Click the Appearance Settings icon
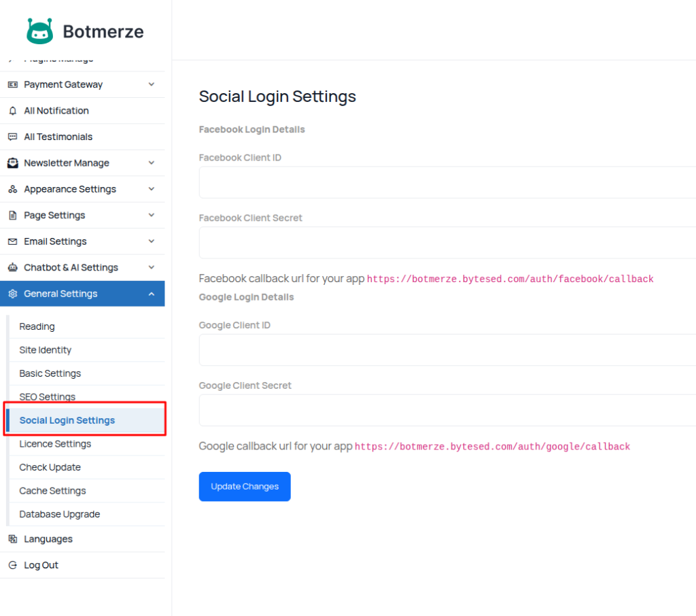 [x=12, y=189]
